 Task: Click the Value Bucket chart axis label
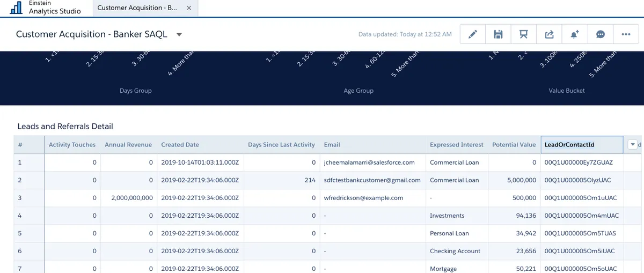[x=567, y=91]
